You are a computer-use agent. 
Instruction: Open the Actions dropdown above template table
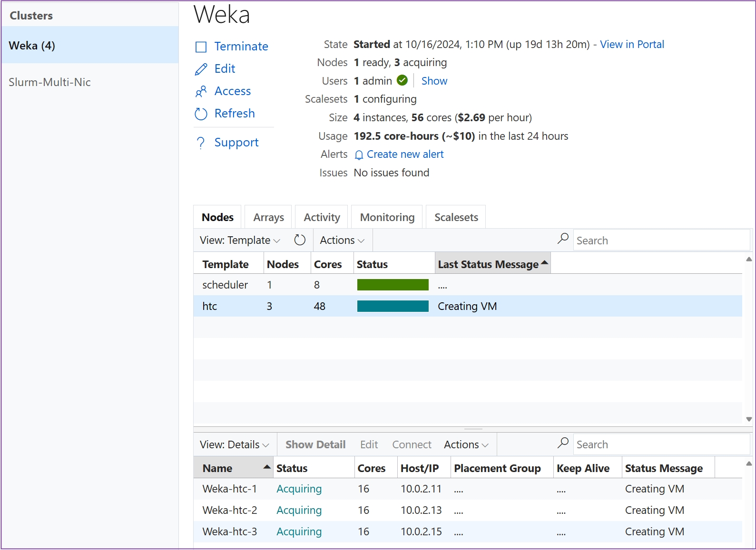[x=342, y=241]
